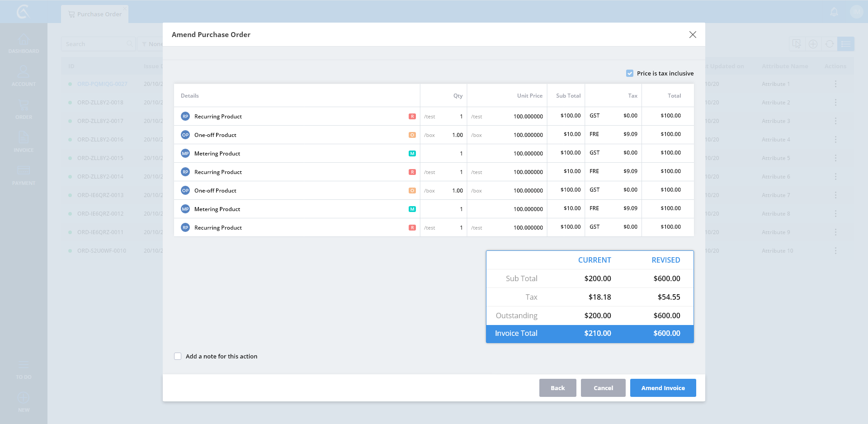Cancel the amend purchase order dialog
The height and width of the screenshot is (424, 868).
[x=603, y=388]
